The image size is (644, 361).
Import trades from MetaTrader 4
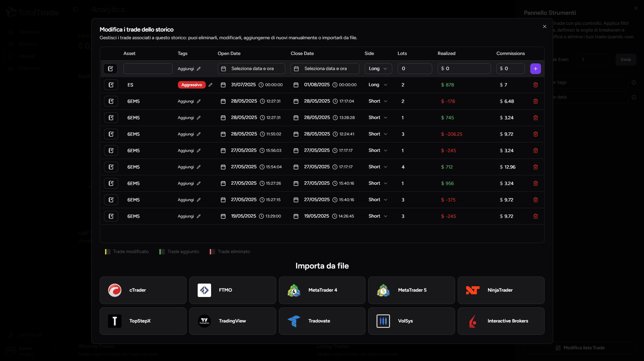pyautogui.click(x=322, y=290)
